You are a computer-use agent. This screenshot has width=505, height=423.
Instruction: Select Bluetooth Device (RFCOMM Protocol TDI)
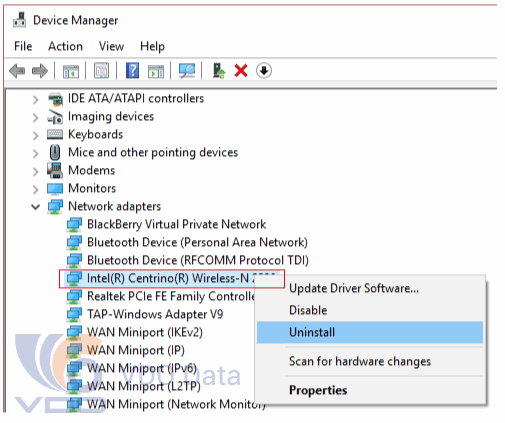click(x=198, y=260)
